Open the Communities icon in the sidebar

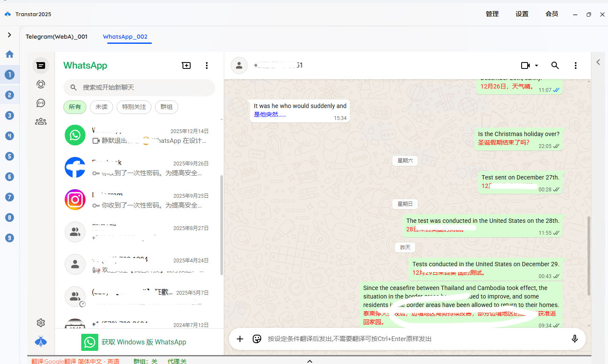[x=40, y=121]
